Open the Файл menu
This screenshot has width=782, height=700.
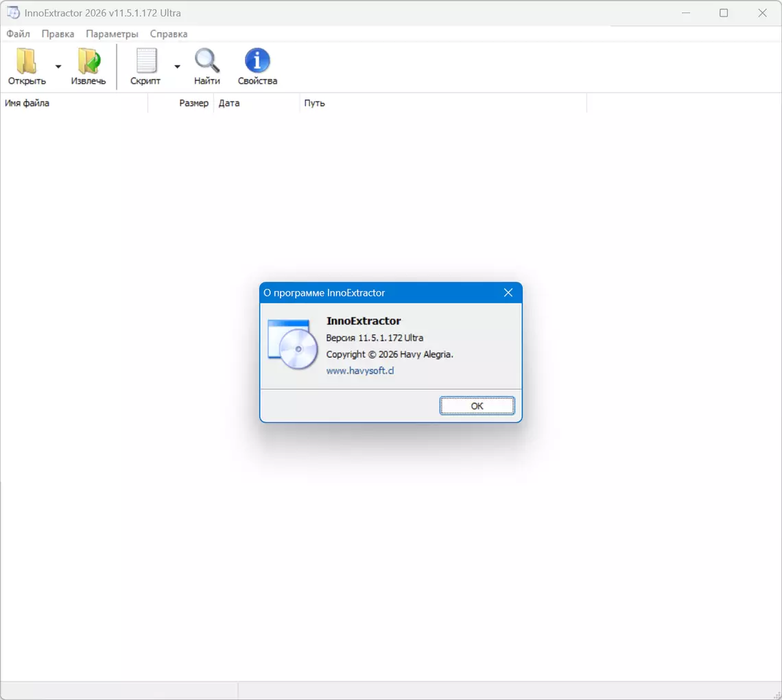pos(19,34)
